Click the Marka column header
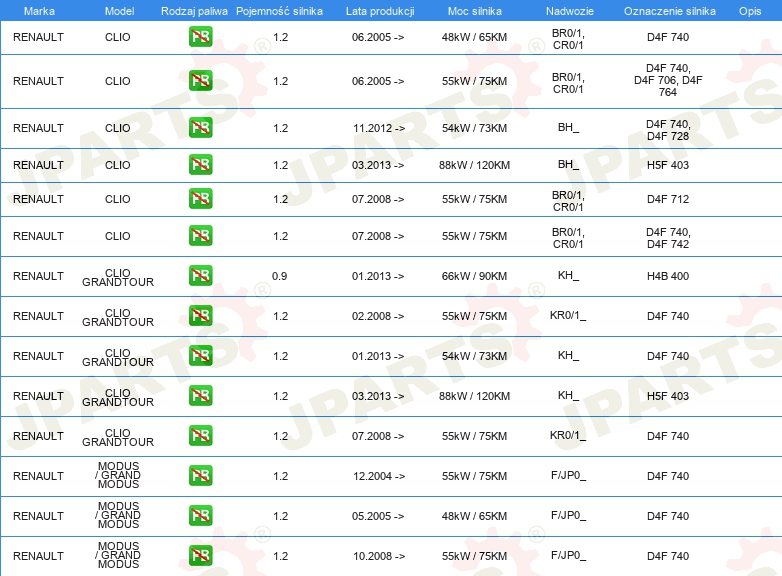The height and width of the screenshot is (576, 782). tap(38, 10)
